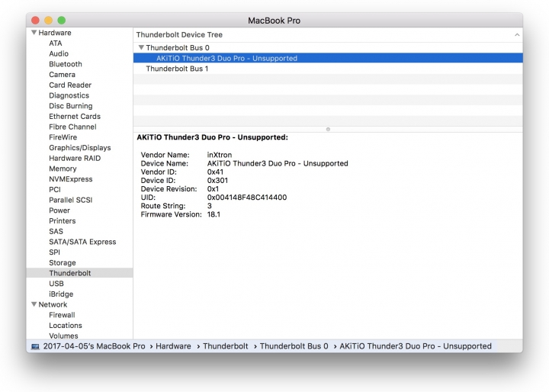
Task: Select the highlighted Thunderbolt sidebar item
Action: [x=79, y=273]
